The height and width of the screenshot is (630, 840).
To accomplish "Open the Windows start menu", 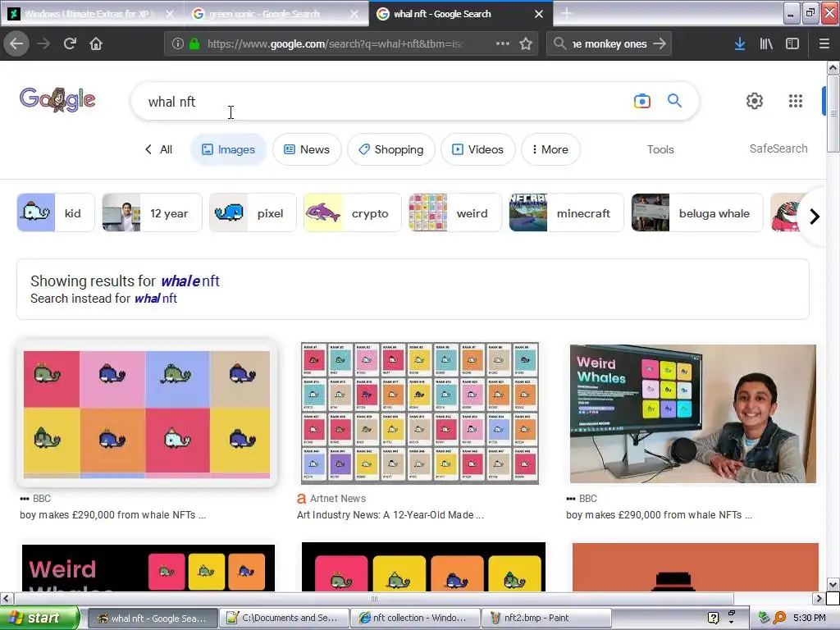I will coord(39,618).
